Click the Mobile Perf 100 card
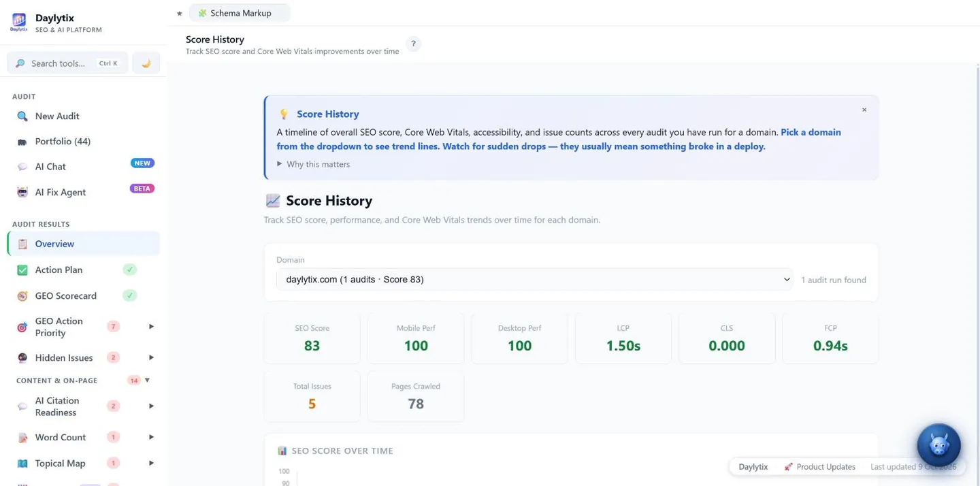980x486 pixels. pyautogui.click(x=416, y=338)
